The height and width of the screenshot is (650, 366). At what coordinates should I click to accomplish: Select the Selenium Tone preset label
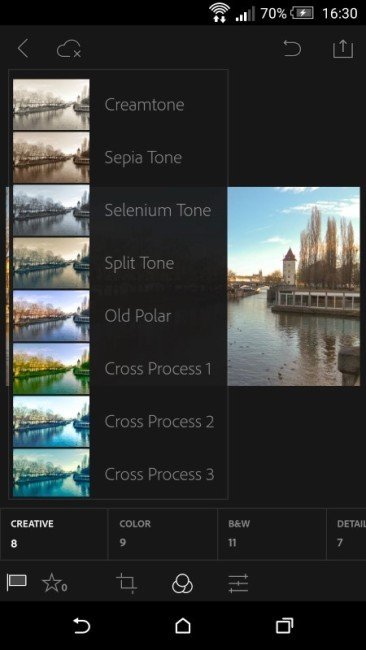pos(158,210)
